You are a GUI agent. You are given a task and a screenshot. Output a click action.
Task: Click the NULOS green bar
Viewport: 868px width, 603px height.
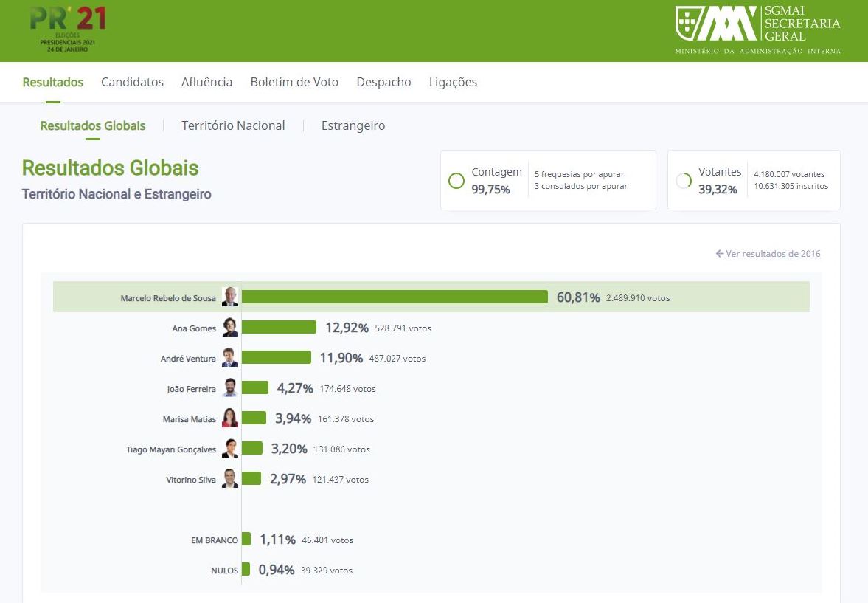coord(246,569)
